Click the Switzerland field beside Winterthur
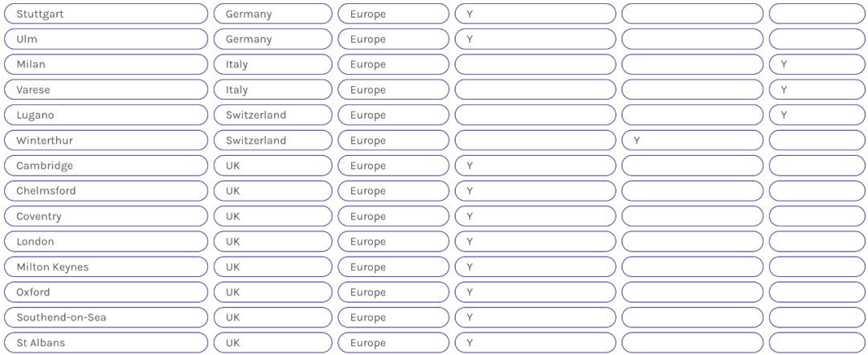Viewport: 868px width, 355px height. [273, 141]
